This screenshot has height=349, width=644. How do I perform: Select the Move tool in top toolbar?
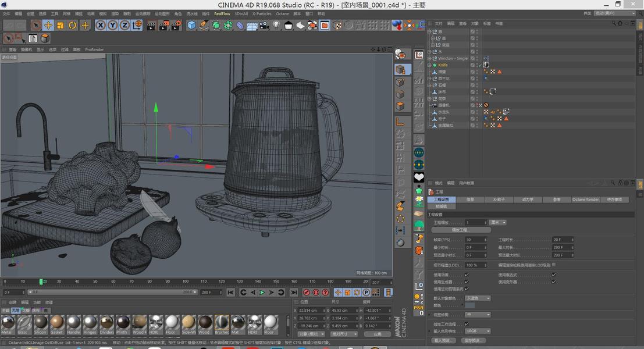click(x=48, y=25)
